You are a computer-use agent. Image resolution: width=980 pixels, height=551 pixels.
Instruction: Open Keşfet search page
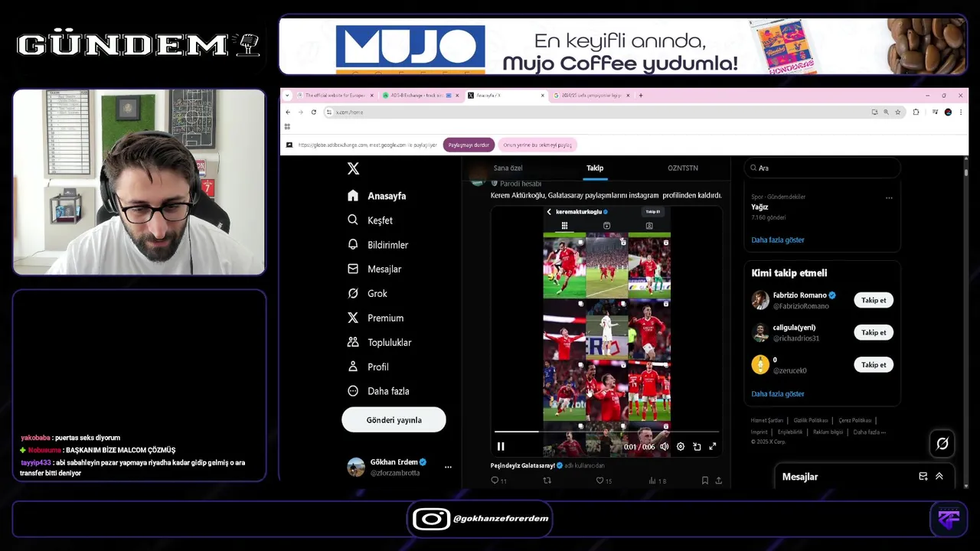[370, 220]
